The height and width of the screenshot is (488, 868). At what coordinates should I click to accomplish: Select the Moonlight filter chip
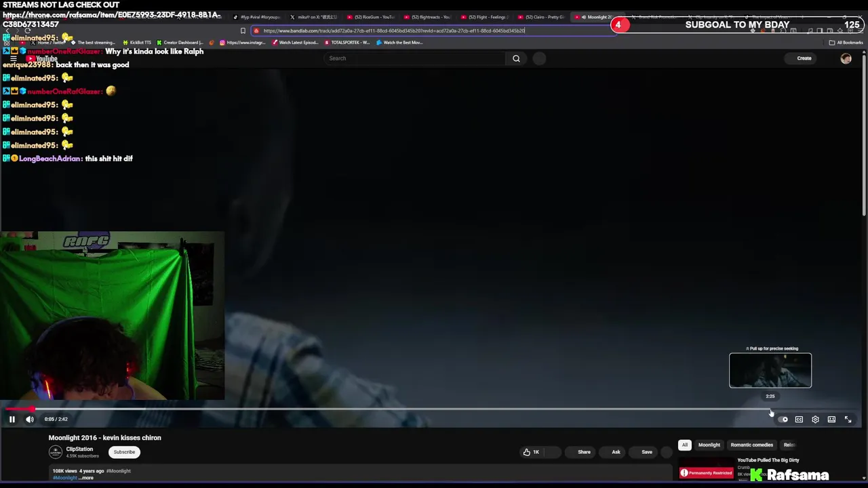(x=709, y=445)
